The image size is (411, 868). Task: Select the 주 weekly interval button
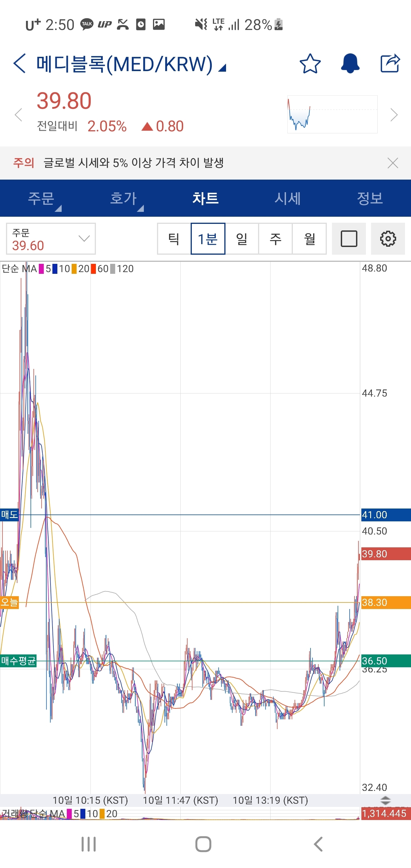[x=275, y=239]
